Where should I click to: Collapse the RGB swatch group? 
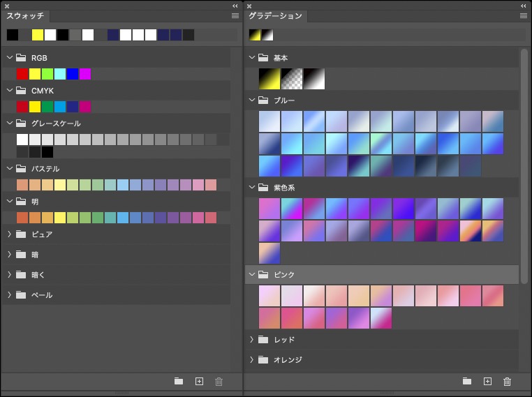pos(10,58)
